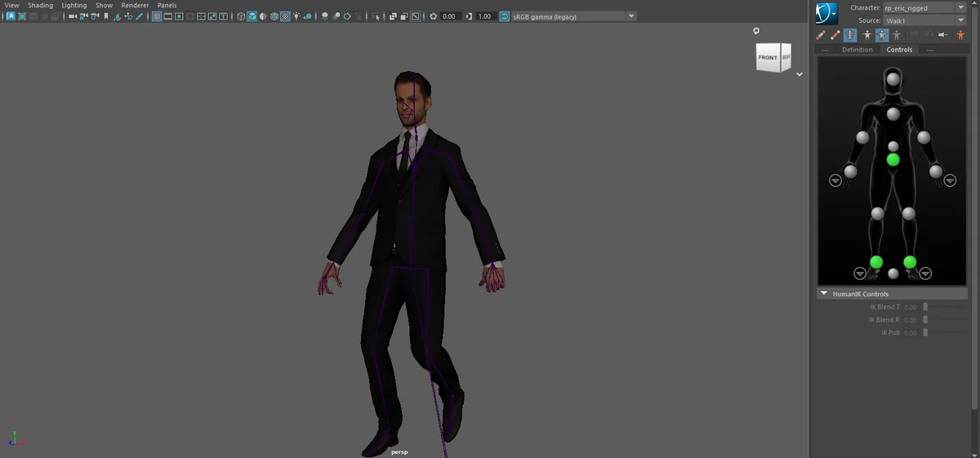Image resolution: width=980 pixels, height=458 pixels.
Task: Select HumanIK Selection mode icon
Action: pyautogui.click(x=897, y=35)
